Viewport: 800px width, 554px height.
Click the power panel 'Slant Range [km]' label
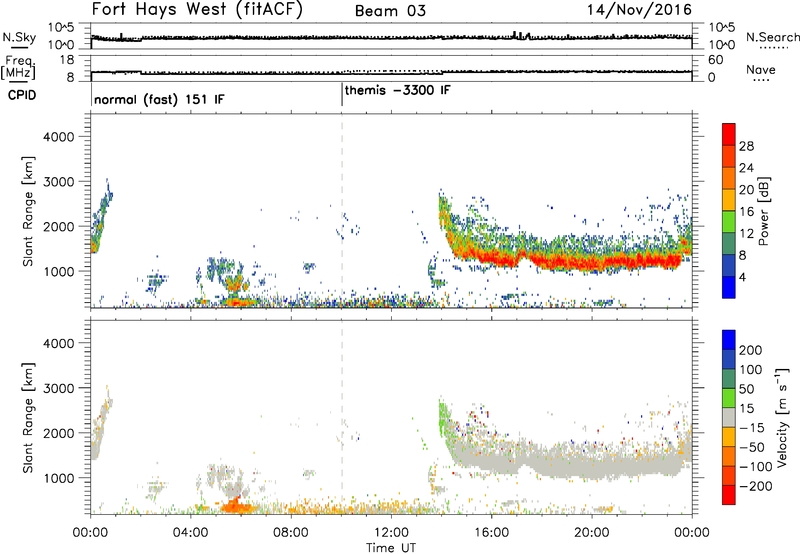tap(28, 211)
